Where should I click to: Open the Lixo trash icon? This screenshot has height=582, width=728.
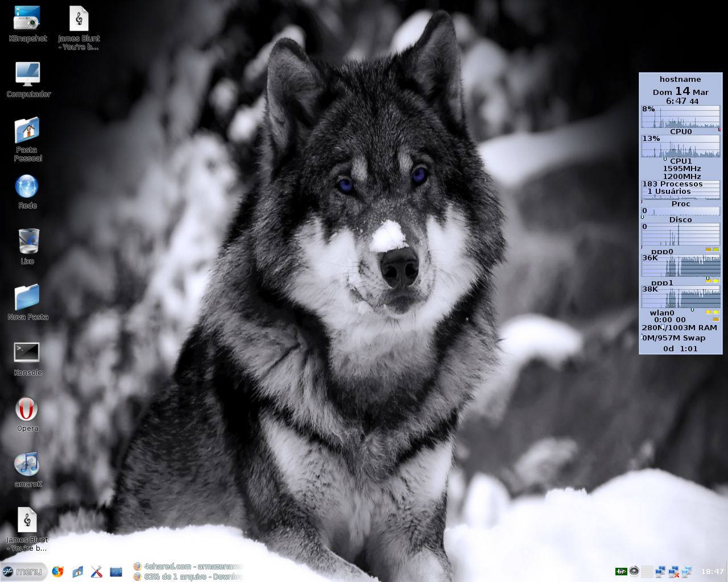(27, 246)
